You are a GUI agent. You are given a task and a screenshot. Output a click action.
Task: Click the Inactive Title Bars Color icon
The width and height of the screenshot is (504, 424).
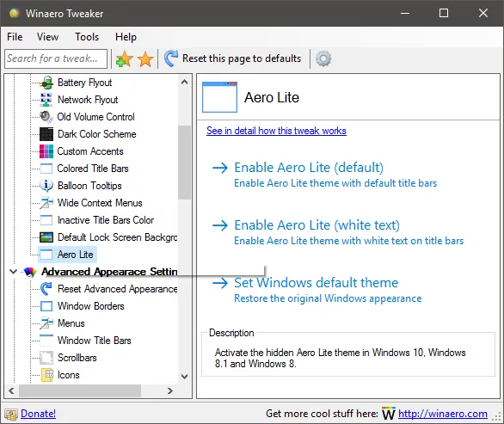[46, 220]
